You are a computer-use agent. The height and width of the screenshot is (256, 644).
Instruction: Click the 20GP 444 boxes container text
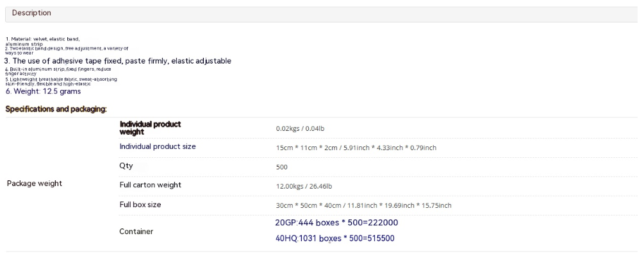(x=336, y=223)
